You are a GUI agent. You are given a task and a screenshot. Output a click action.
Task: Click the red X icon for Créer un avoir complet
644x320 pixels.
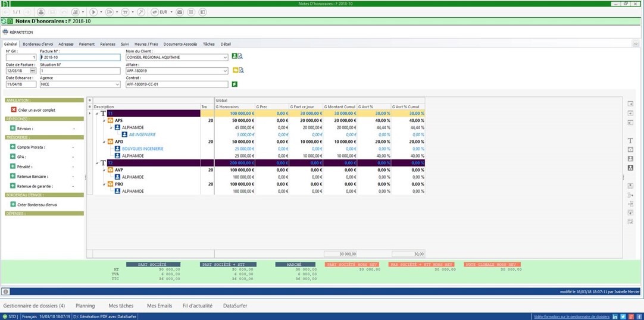click(14, 110)
